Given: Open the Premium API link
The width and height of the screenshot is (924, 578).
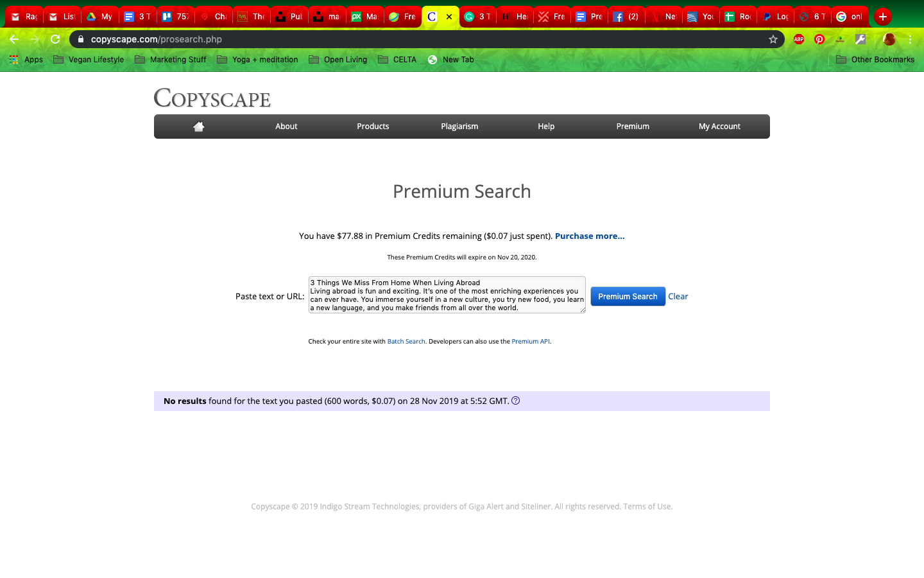Looking at the screenshot, I should click(531, 342).
